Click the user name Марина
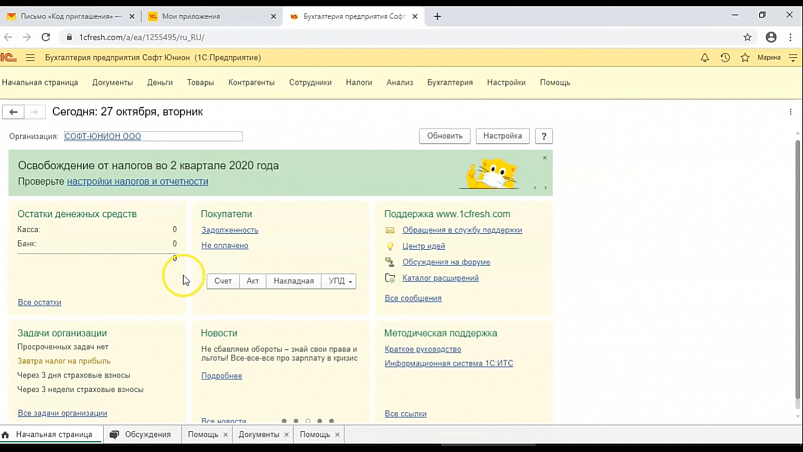This screenshot has height=452, width=803. click(x=769, y=58)
